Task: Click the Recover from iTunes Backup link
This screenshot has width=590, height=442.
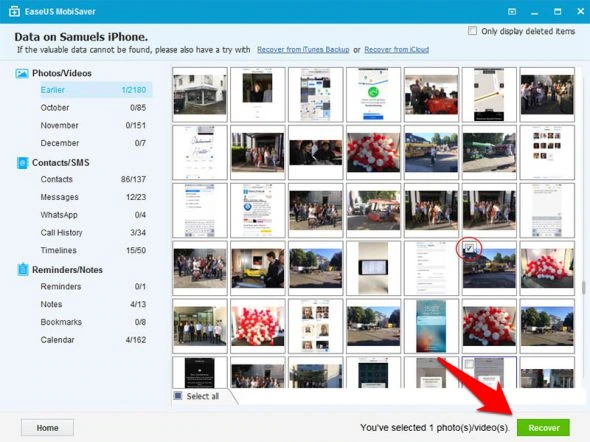Action: pyautogui.click(x=303, y=50)
